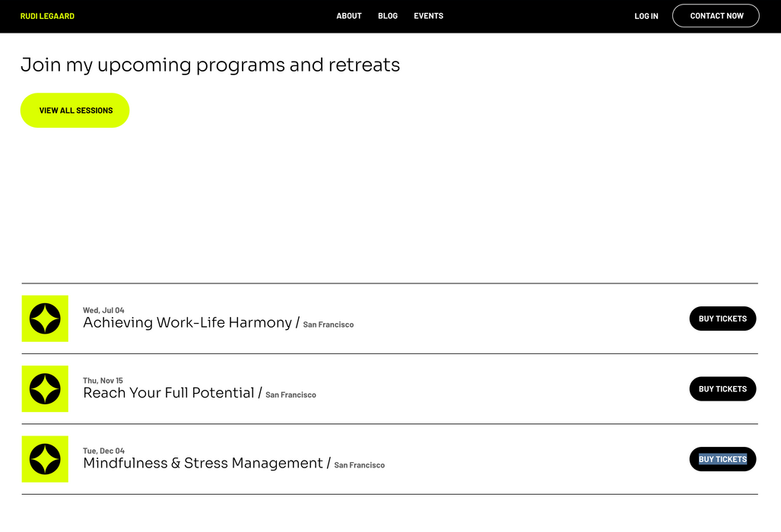The width and height of the screenshot is (781, 532).
Task: Click the Thu, Nov 15 event date
Action: 103,380
